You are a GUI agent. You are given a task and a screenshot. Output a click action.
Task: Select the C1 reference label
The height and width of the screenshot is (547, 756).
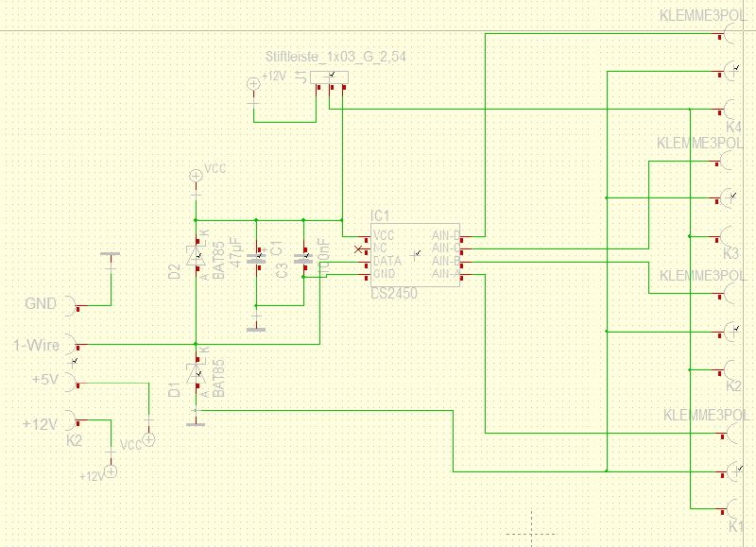click(x=276, y=248)
